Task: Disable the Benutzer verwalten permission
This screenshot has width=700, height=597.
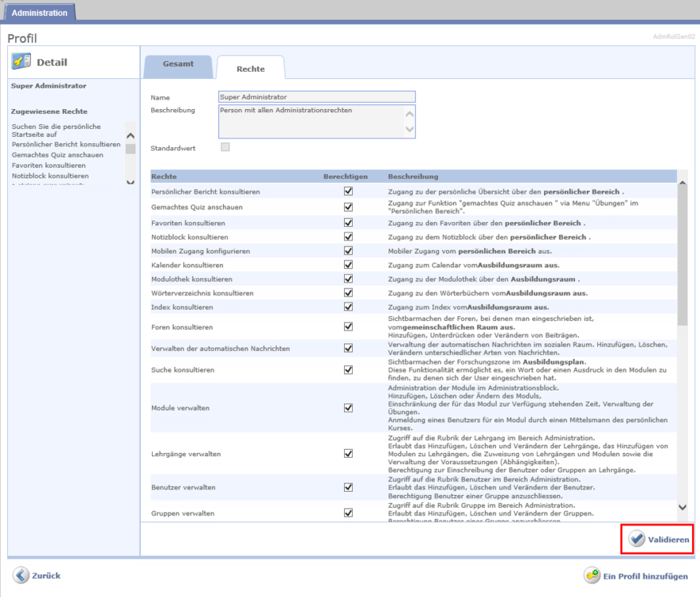Action: click(347, 486)
